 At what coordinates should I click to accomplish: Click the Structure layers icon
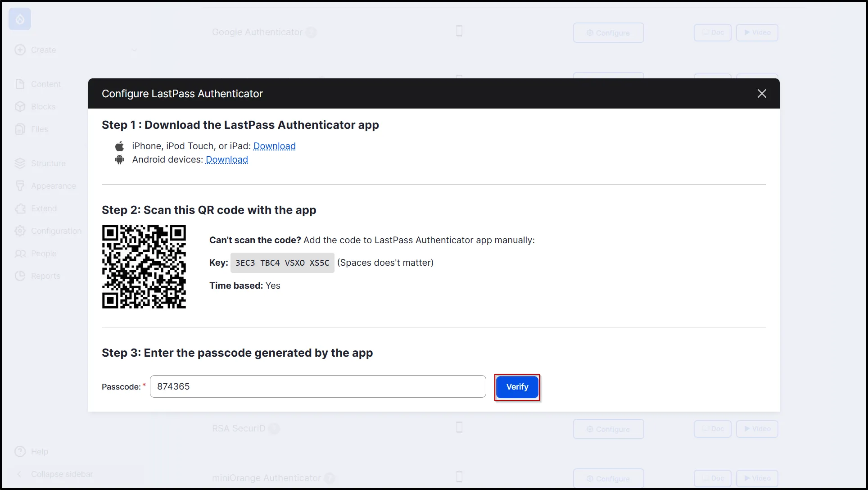[20, 163]
